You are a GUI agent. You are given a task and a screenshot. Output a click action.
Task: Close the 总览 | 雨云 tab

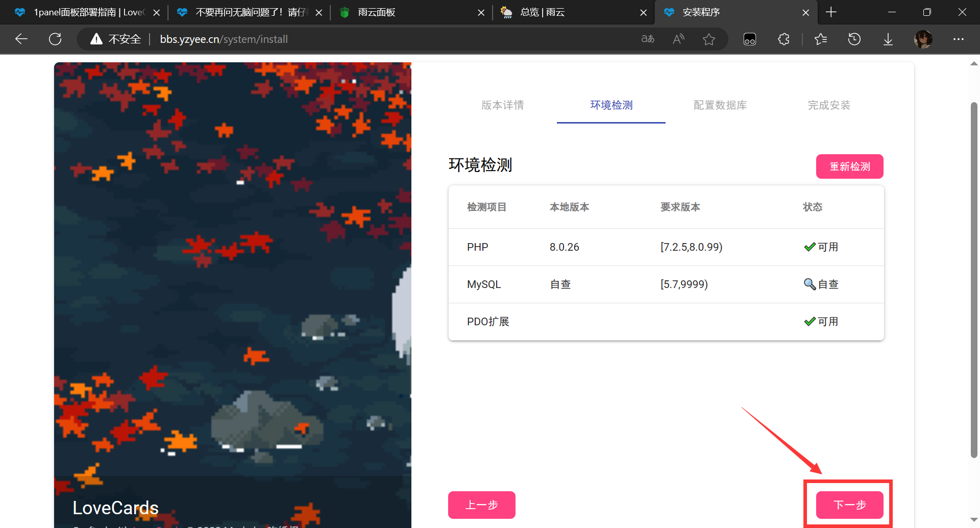tap(643, 13)
